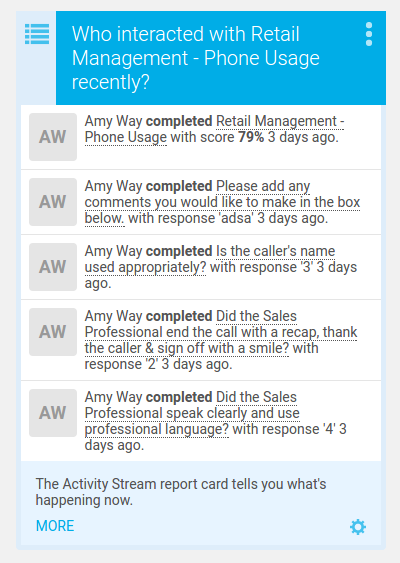Click AW avatar beside 79% score entry
The width and height of the screenshot is (400, 563).
pyautogui.click(x=53, y=137)
